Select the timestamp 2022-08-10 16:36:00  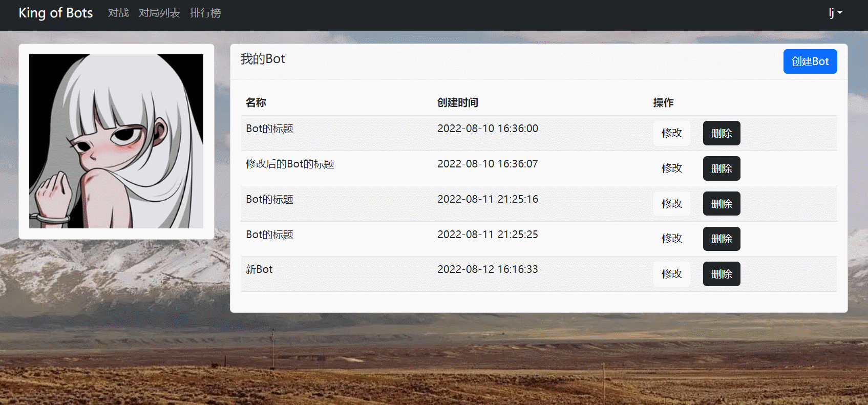point(488,129)
